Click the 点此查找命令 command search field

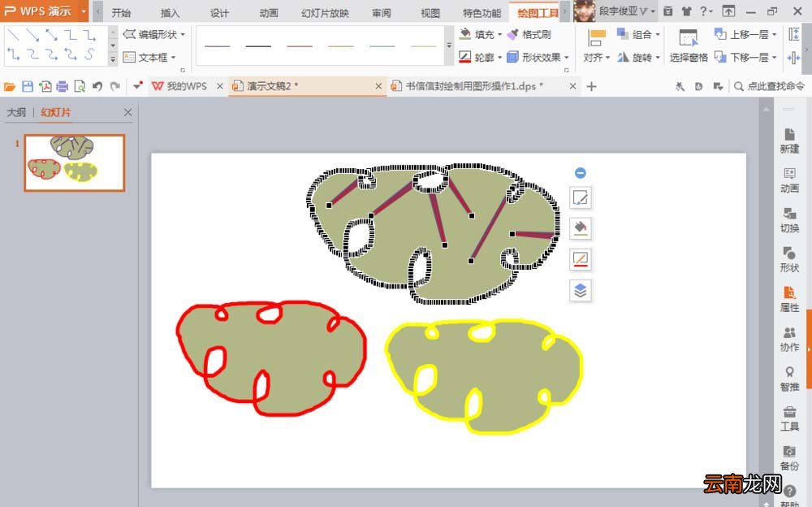[x=770, y=86]
